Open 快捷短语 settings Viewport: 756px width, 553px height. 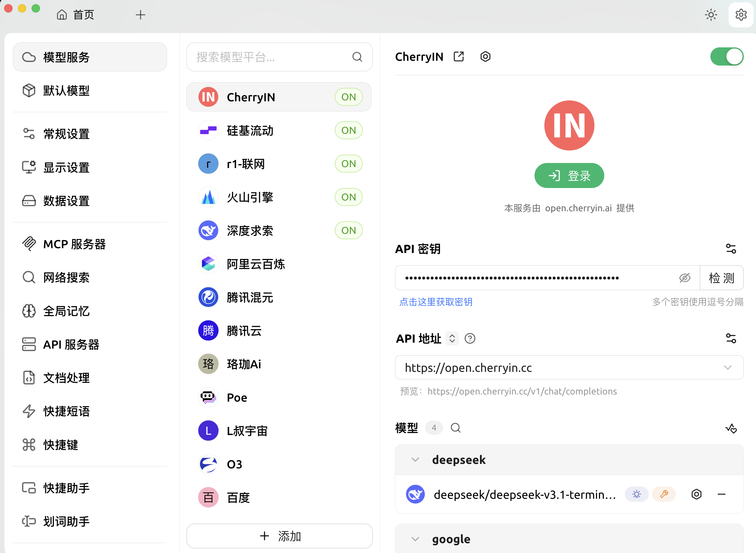tap(90, 411)
